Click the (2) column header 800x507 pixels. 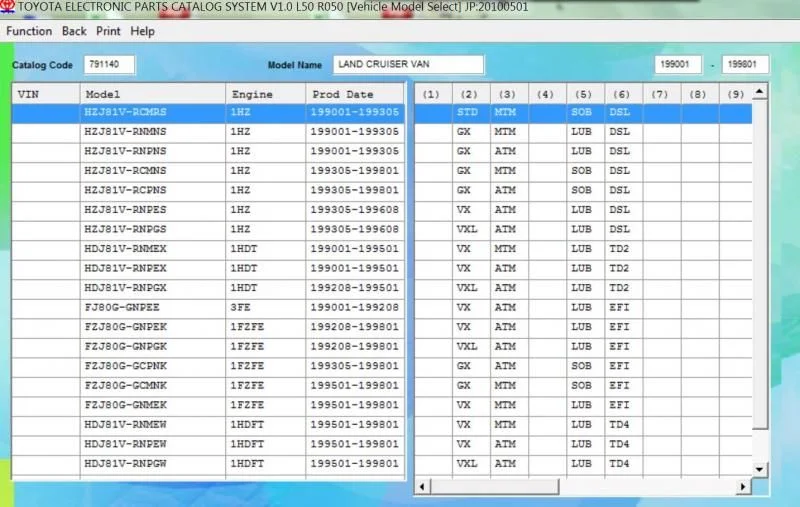471,94
